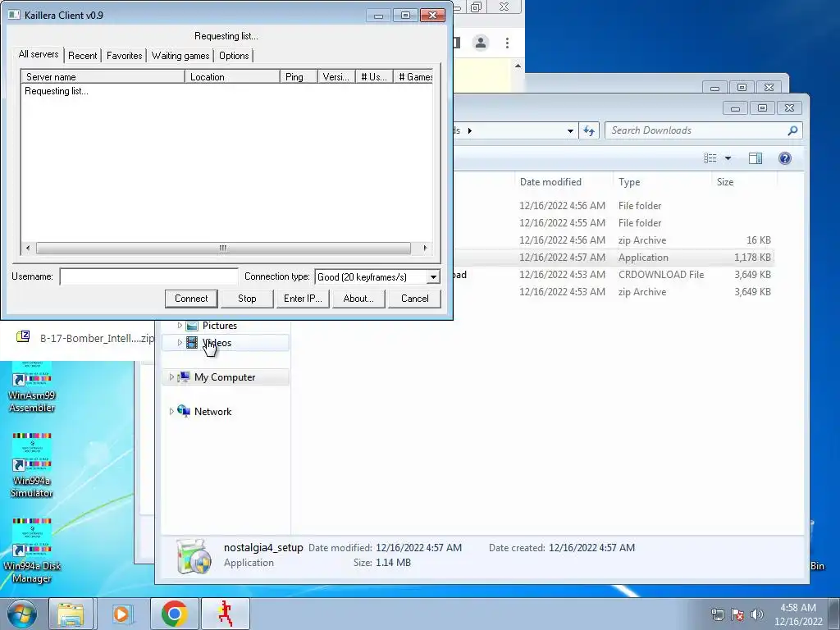Open the Favorites tab
This screenshot has width=840, height=630.
coord(125,55)
